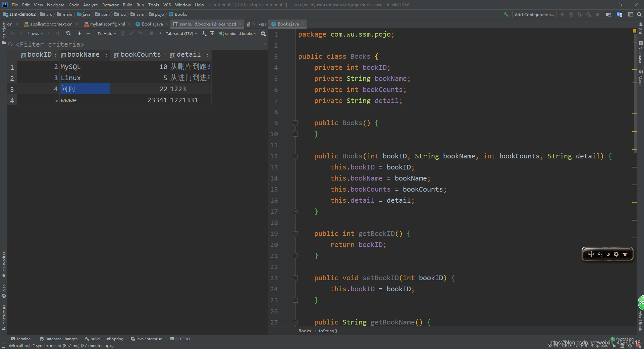Screen dimensions: 644x349
Task: Toggle the Favorites tool window
Action: [x=4, y=264]
